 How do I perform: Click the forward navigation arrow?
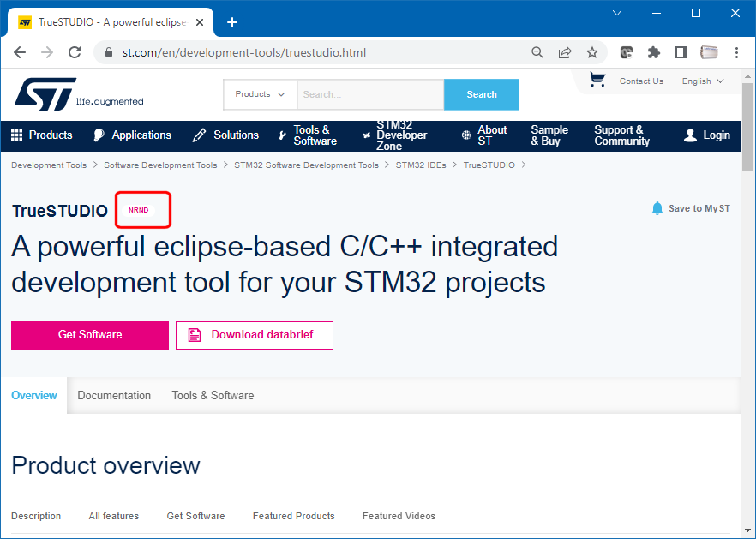[x=47, y=52]
